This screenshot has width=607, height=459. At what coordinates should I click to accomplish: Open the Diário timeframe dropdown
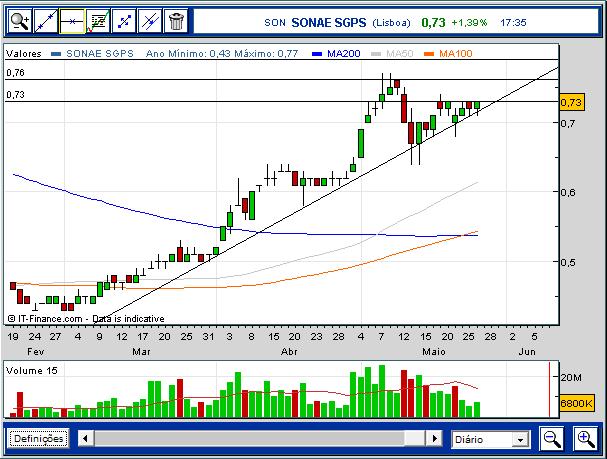[490, 439]
